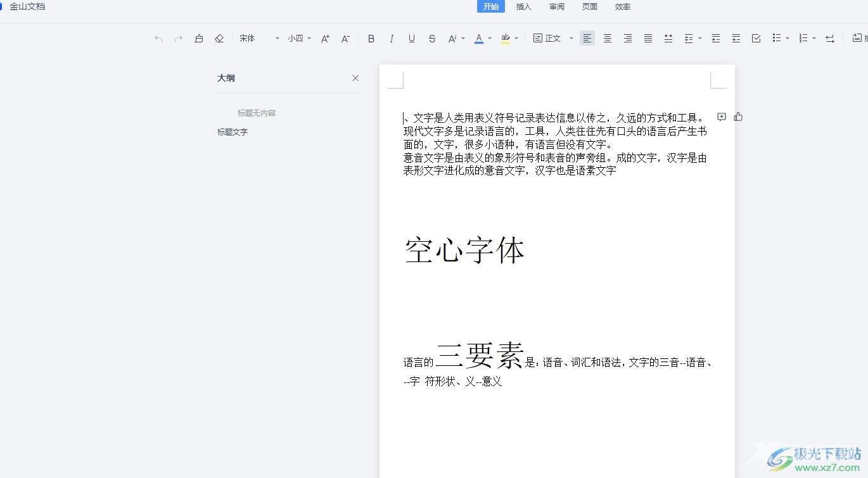Screen dimensions: 868x478
Task: Expand the line spacing dropdown arrow
Action: (700, 39)
